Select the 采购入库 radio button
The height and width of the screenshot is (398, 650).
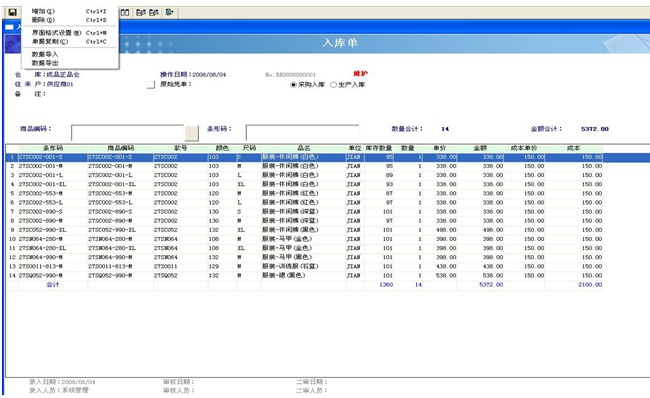coord(293,85)
